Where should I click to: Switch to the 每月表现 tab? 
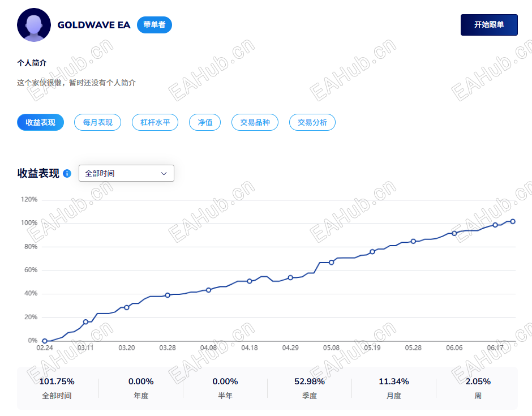click(98, 122)
